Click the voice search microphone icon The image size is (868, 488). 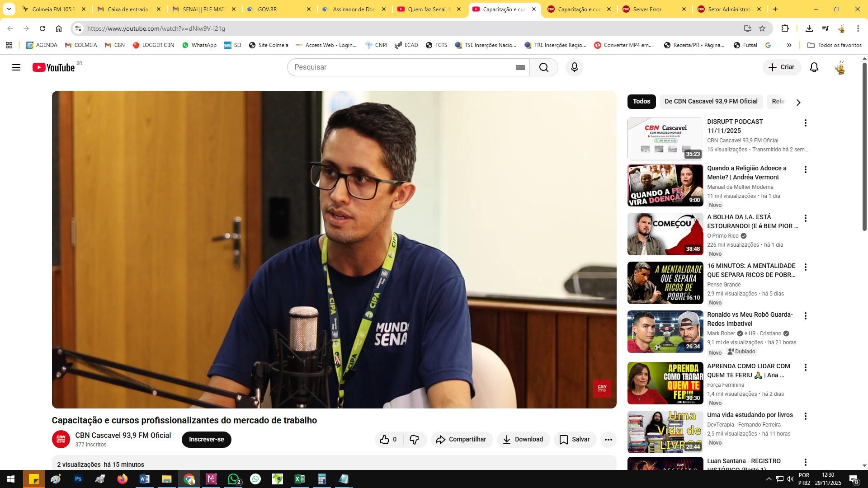pos(574,67)
